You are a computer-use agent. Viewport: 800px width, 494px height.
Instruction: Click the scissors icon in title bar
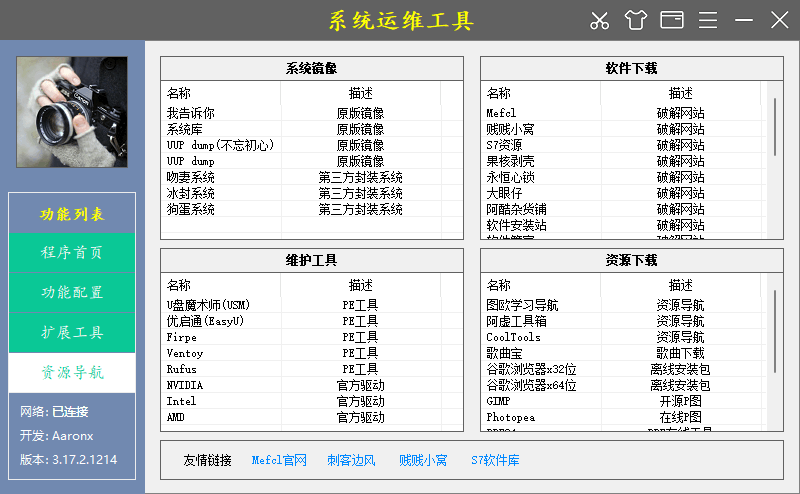point(599,20)
